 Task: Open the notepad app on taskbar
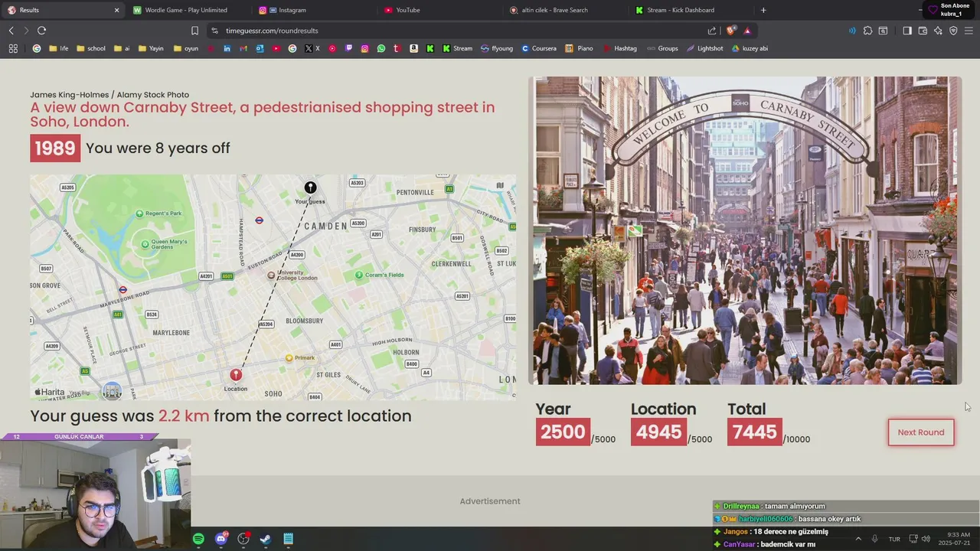pos(288,539)
